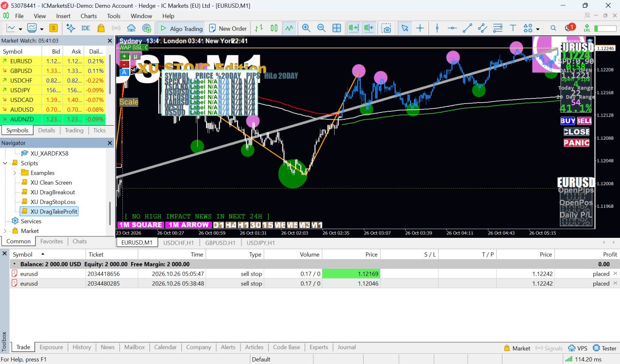Collapse the Scripts tree node
Viewport: 620px width, 364px height.
[5, 163]
